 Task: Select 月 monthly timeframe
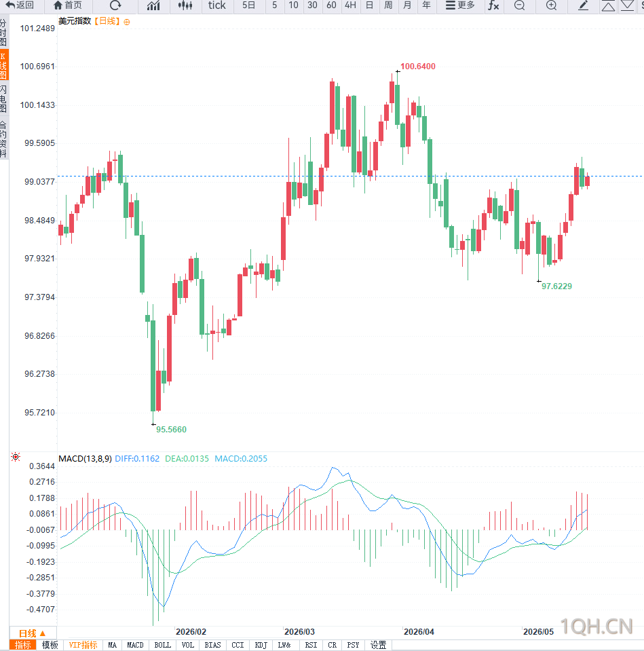pyautogui.click(x=407, y=5)
